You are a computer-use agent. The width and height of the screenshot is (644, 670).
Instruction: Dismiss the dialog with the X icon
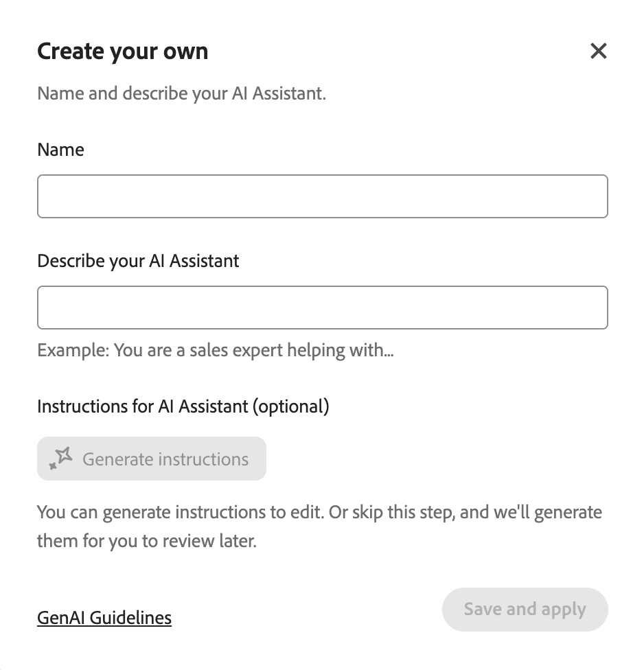pyautogui.click(x=598, y=51)
